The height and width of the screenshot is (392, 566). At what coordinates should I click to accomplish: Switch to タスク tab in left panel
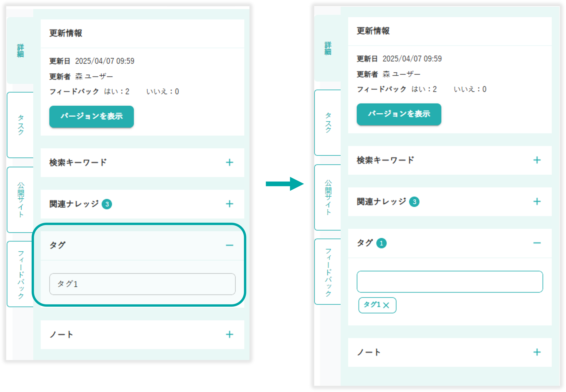[x=20, y=125]
